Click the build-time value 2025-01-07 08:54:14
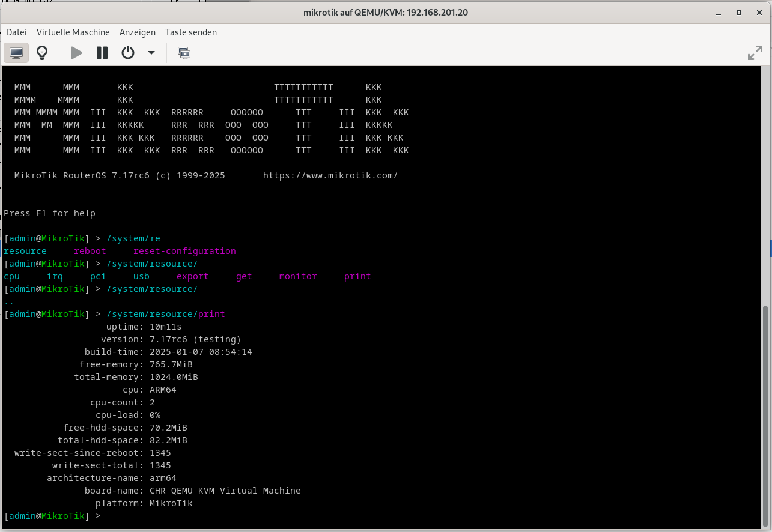This screenshot has height=532, width=772. (201, 352)
